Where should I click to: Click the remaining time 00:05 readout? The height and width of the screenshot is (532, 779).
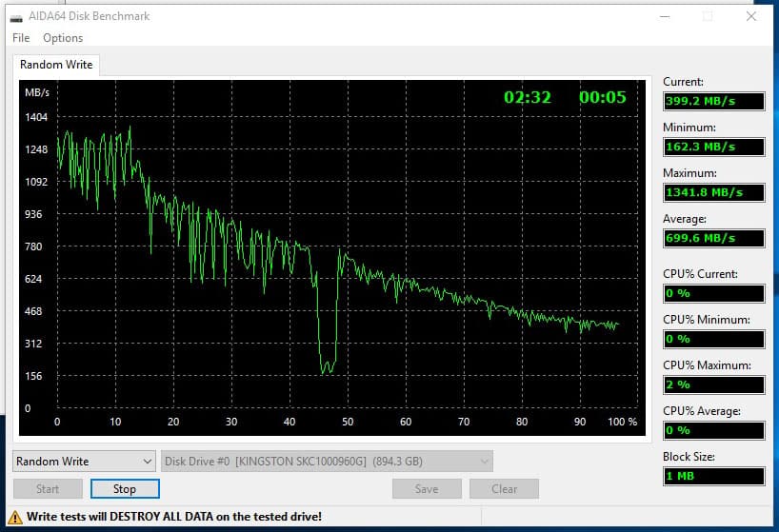[x=603, y=97]
